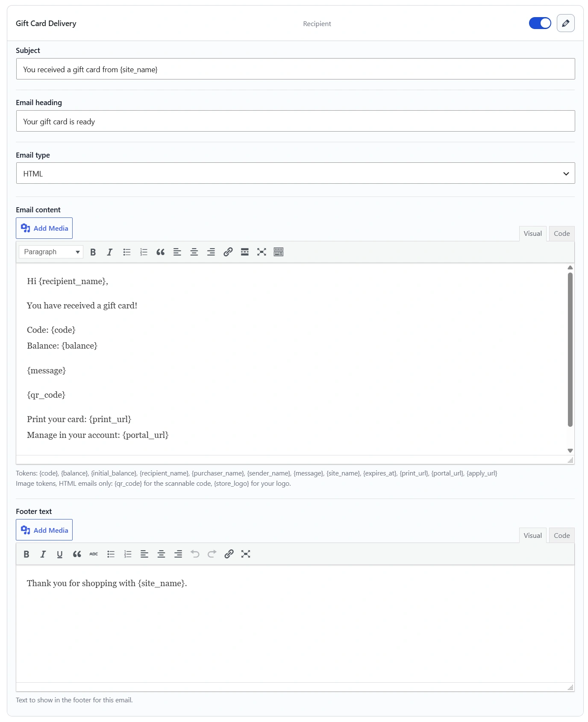Toggle the toolbar toggle (kitchen sink) icon
This screenshot has height=722, width=588.
coord(278,252)
